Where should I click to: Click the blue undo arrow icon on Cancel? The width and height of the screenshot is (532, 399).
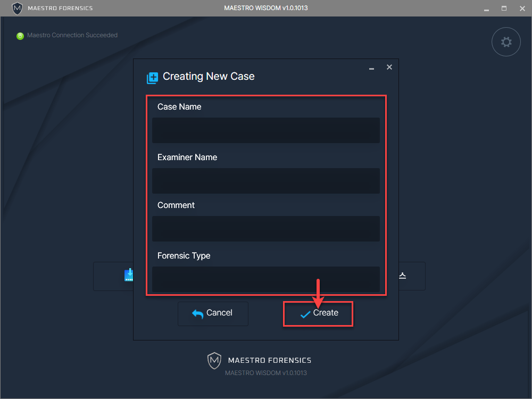point(197,314)
